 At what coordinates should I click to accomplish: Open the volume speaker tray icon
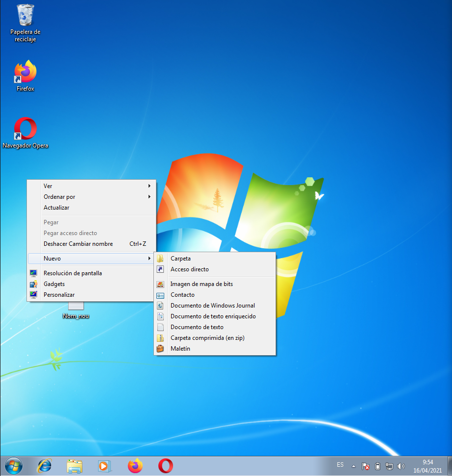[x=401, y=466]
